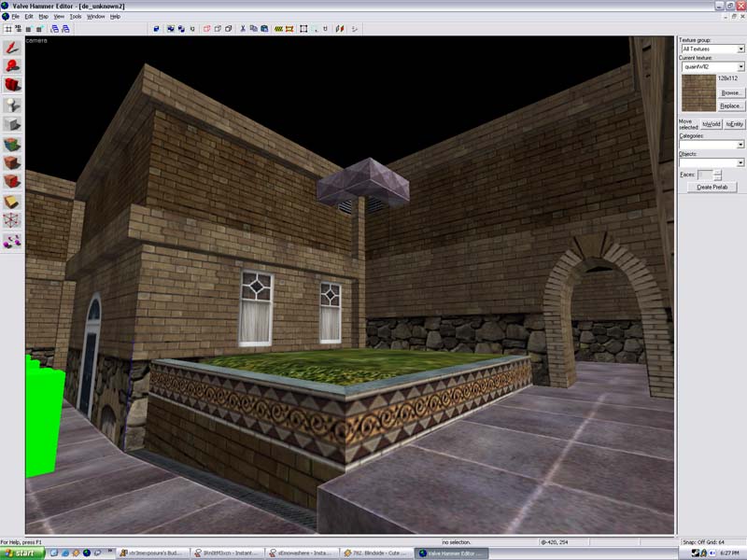Click the scissors Cut icon in toolbar

(242, 29)
